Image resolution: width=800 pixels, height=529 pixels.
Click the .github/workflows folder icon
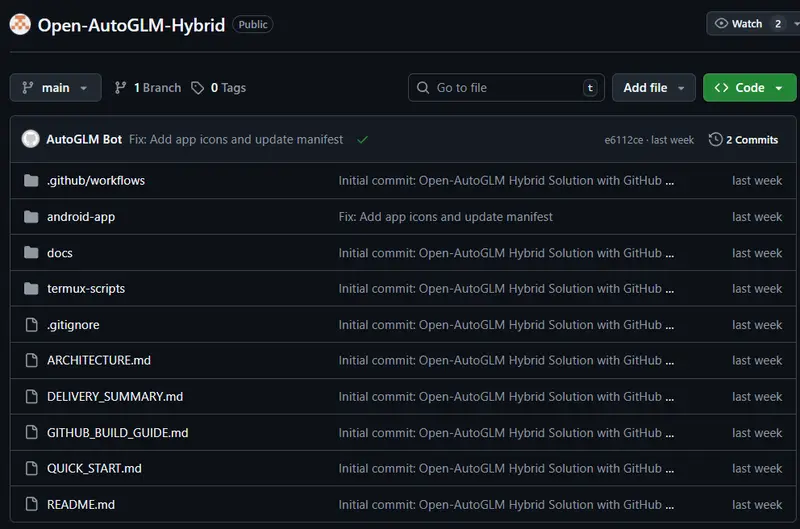pyautogui.click(x=31, y=181)
